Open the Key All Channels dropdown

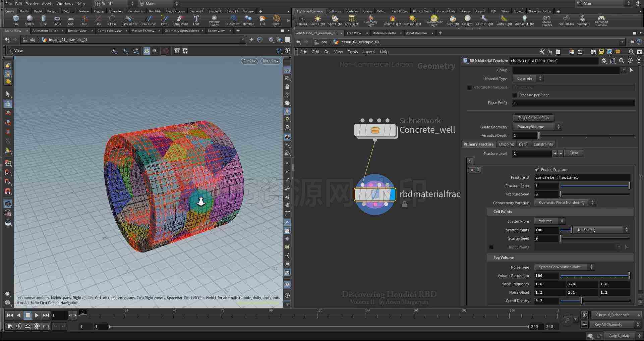(x=616, y=325)
